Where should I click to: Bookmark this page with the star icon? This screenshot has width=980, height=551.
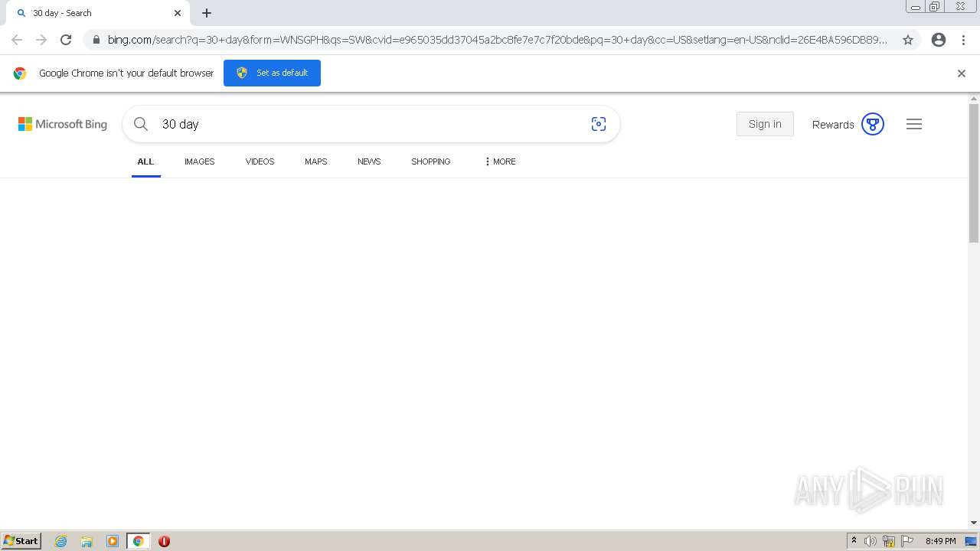pos(908,40)
